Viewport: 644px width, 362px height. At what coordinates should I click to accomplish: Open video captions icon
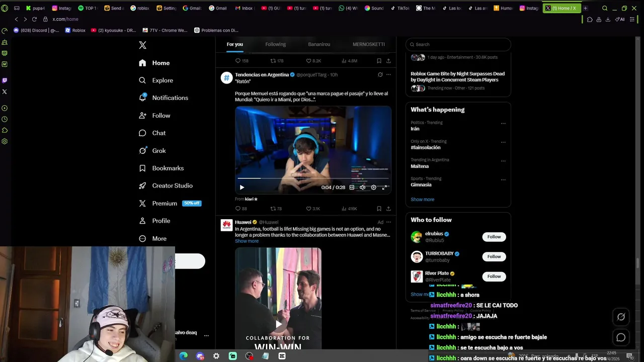pyautogui.click(x=352, y=188)
